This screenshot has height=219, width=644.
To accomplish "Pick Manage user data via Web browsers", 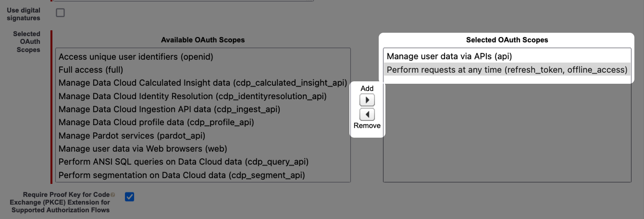I will (x=143, y=149).
